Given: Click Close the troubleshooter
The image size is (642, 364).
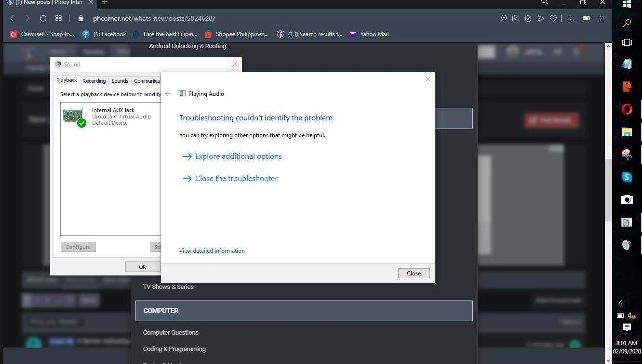Looking at the screenshot, I should (x=230, y=179).
